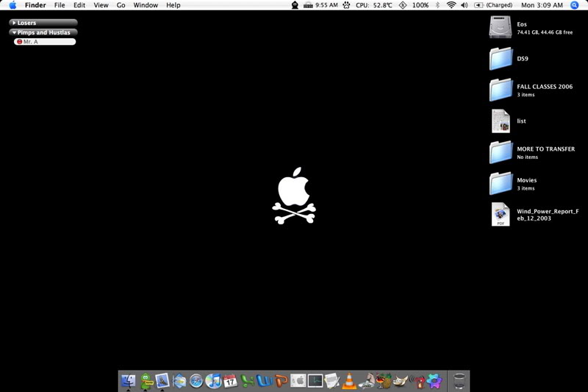Open Activity Monitor graph icon
The image size is (588, 392).
point(315,381)
